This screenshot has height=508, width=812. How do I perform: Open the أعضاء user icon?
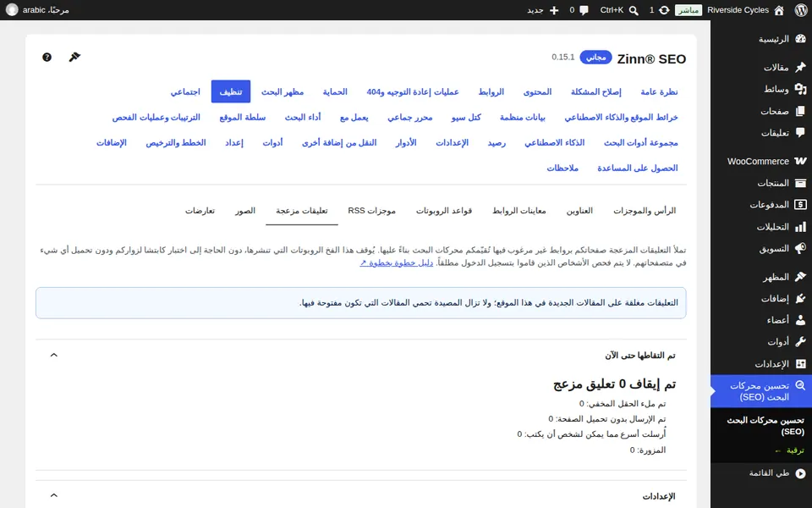pos(801,320)
